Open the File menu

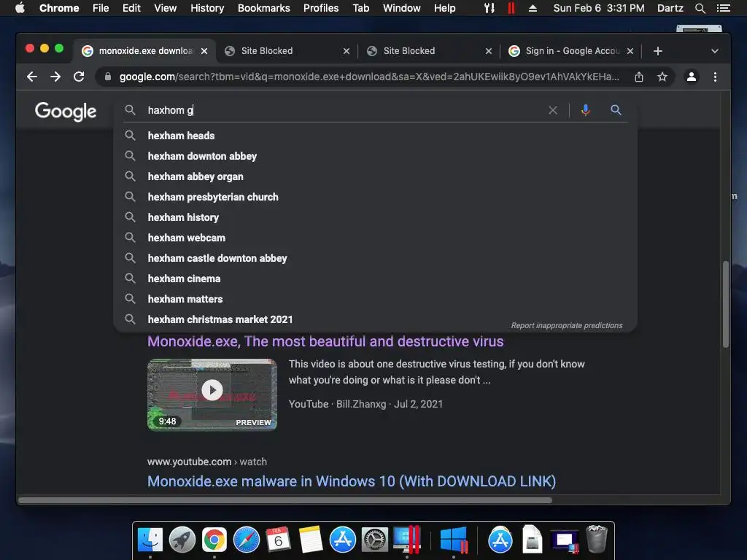click(101, 8)
